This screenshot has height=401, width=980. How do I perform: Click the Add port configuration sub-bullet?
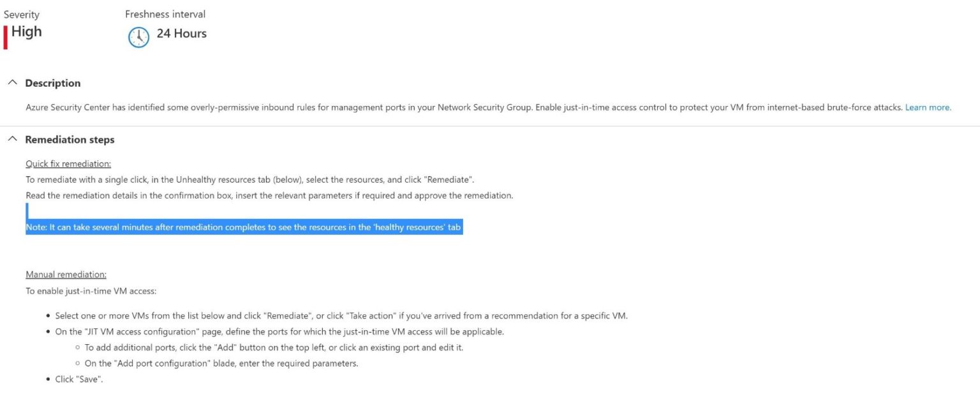tap(221, 363)
